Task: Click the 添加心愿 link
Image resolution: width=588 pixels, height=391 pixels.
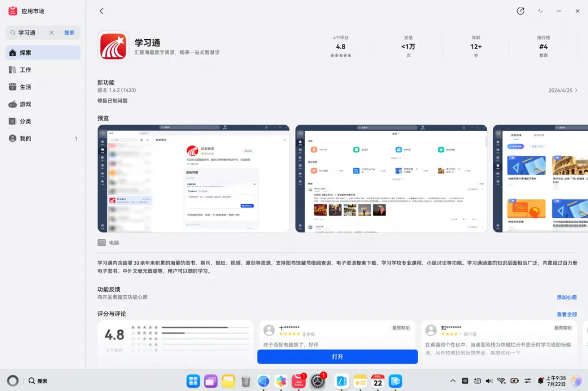Action: [567, 297]
